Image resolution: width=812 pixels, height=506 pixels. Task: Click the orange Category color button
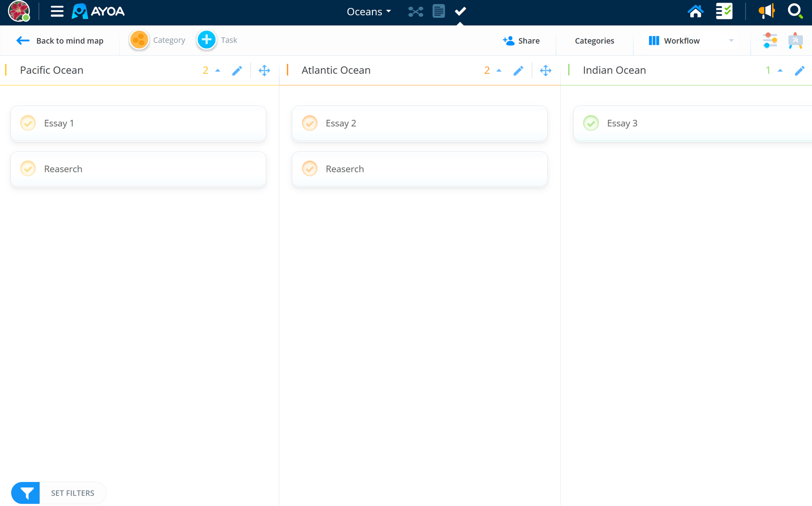[139, 40]
